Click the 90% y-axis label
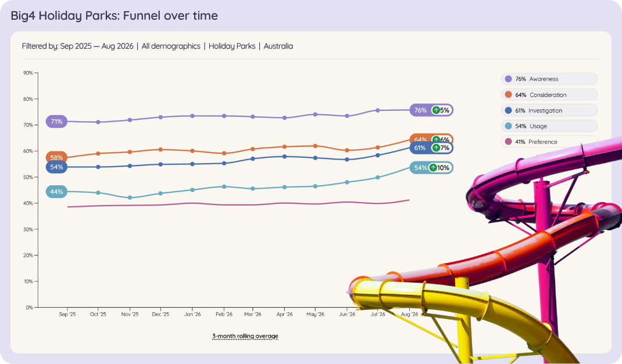 tap(28, 73)
